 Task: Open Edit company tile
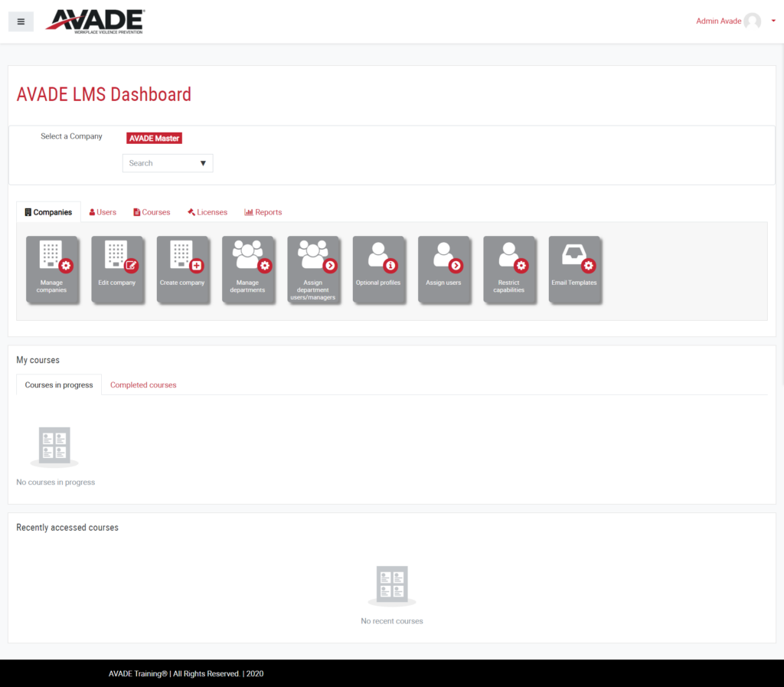pos(117,270)
